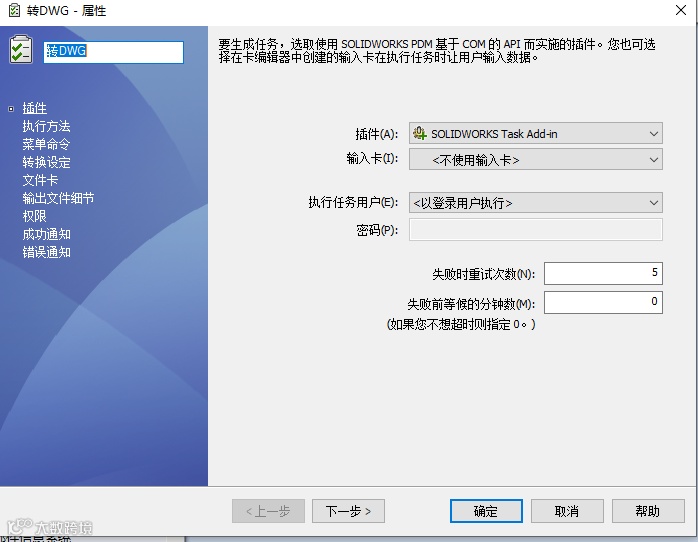The height and width of the screenshot is (542, 698).
Task: Click the 失败前等候的分钟数 field showing 0
Action: [603, 303]
